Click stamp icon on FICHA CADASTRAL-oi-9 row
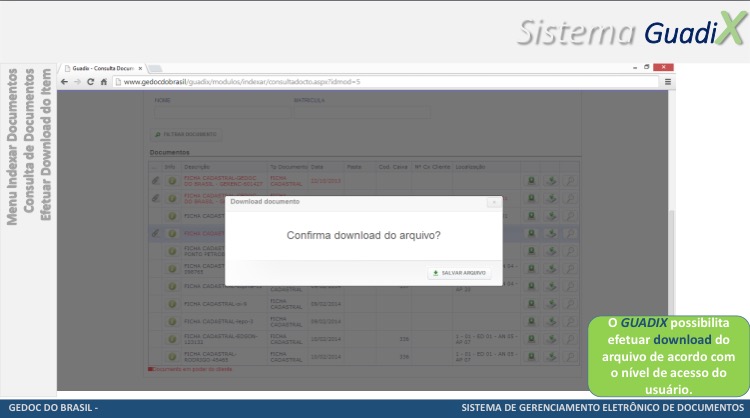The image size is (750, 418). click(x=531, y=304)
